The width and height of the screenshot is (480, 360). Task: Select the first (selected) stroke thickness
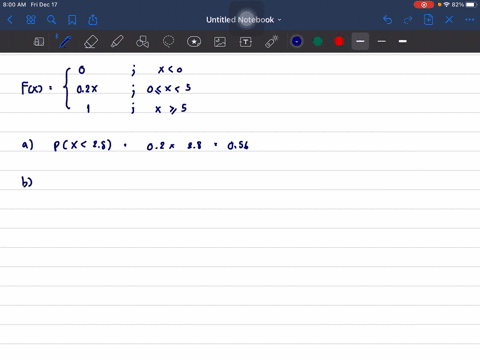tap(360, 41)
